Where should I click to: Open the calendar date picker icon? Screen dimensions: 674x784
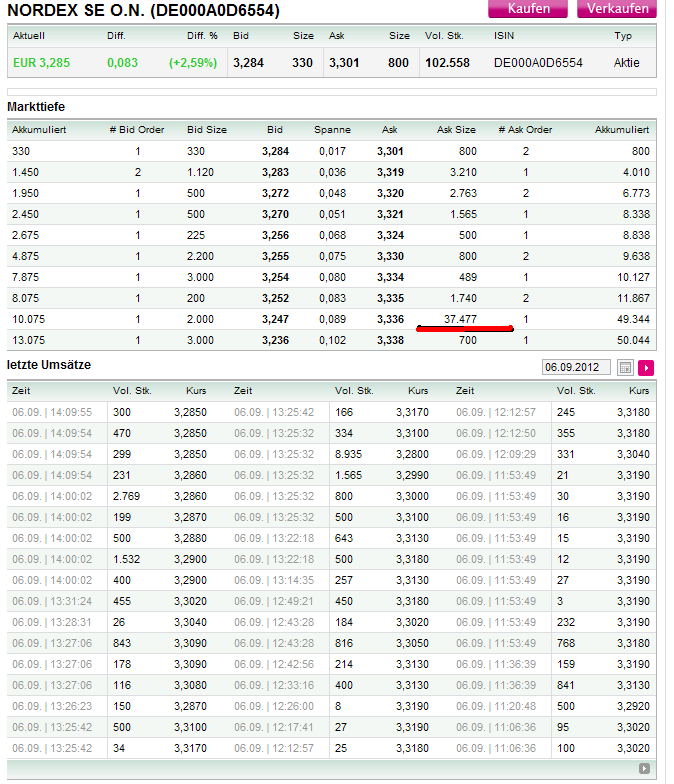coord(626,367)
